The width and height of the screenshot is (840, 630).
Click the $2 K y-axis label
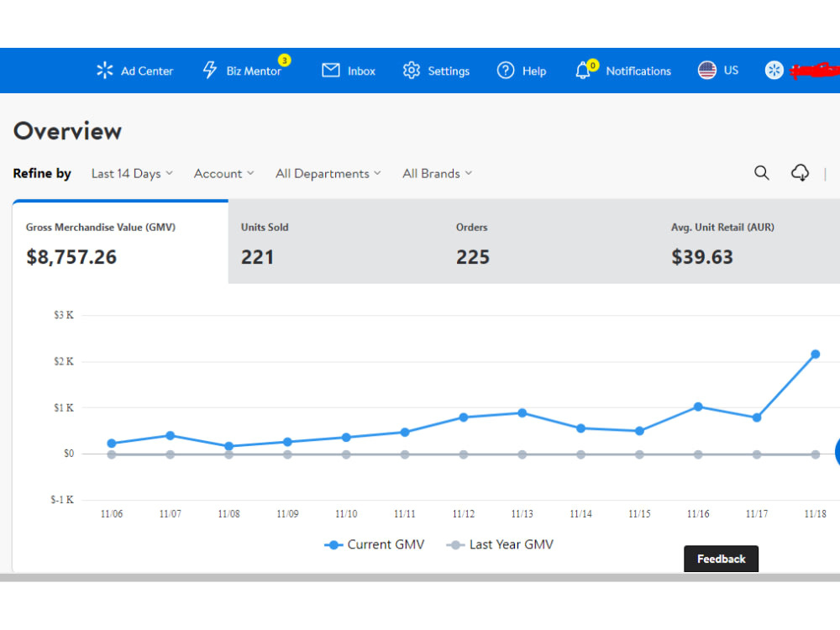coord(64,361)
